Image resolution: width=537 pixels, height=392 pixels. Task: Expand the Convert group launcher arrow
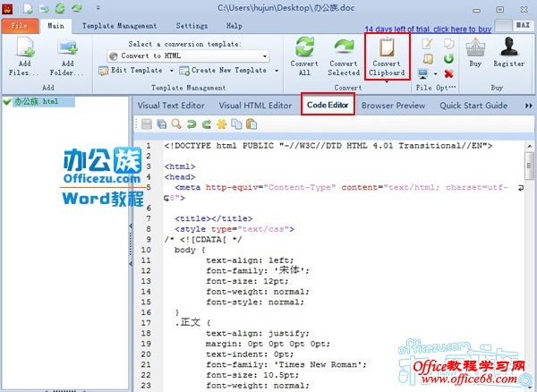pos(387,82)
